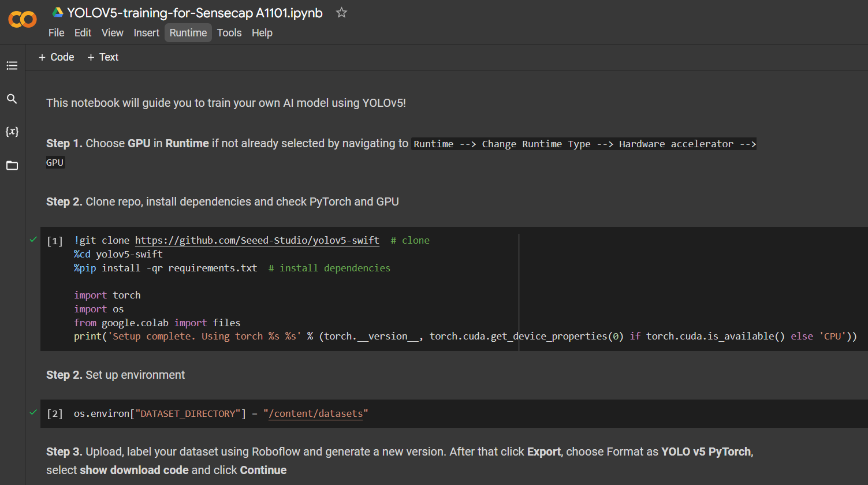The width and height of the screenshot is (868, 485).
Task: Open the find and replace search icon
Action: [12, 99]
